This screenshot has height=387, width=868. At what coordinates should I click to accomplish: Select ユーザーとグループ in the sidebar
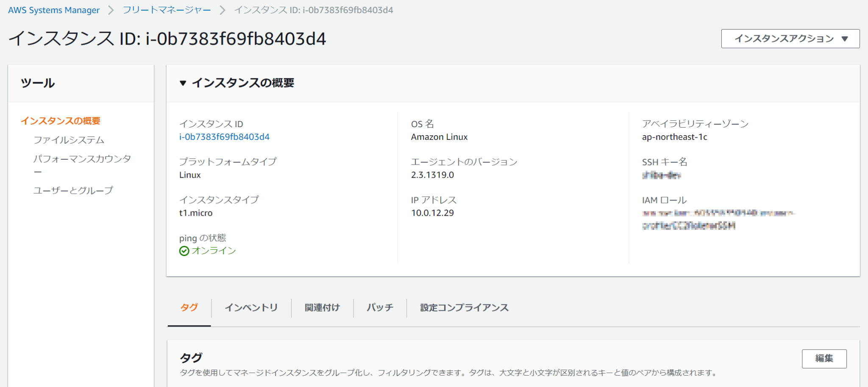click(73, 190)
